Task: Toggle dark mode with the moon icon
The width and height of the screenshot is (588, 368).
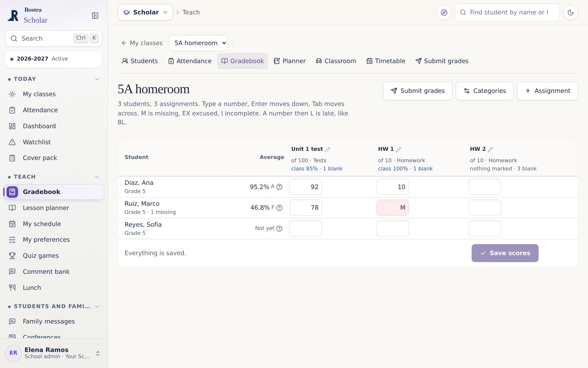Action: coord(570,12)
